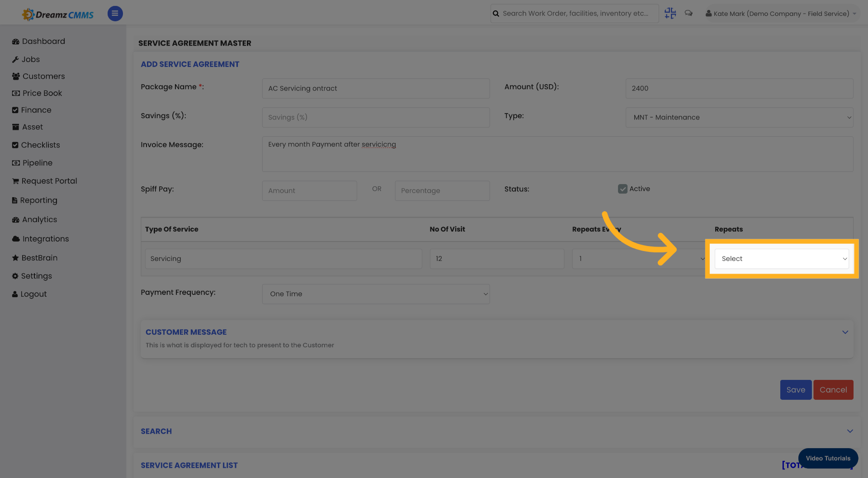The height and width of the screenshot is (478, 868).
Task: Select the Dashboard menu entry
Action: point(16,41)
